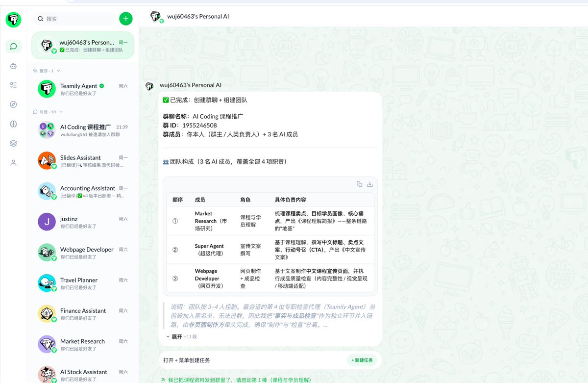This screenshot has width=588, height=383.
Task: Click the Finance Assistant avatar
Action: pos(47,314)
